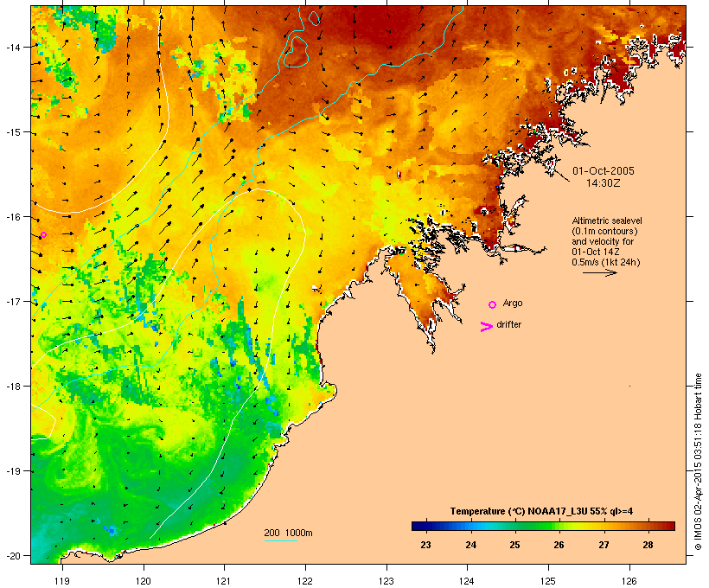Click the '14:30Z' time label
The height and width of the screenshot is (588, 709).
pyautogui.click(x=604, y=183)
